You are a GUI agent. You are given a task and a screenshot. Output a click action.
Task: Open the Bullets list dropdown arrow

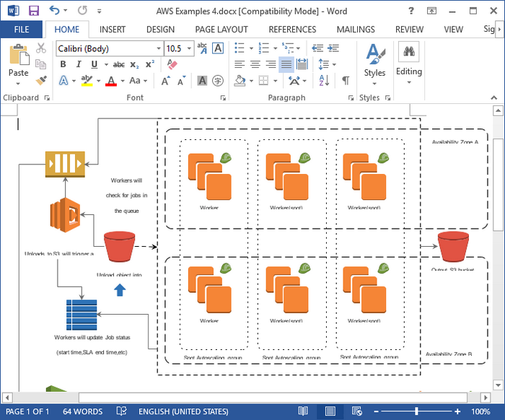(x=251, y=48)
